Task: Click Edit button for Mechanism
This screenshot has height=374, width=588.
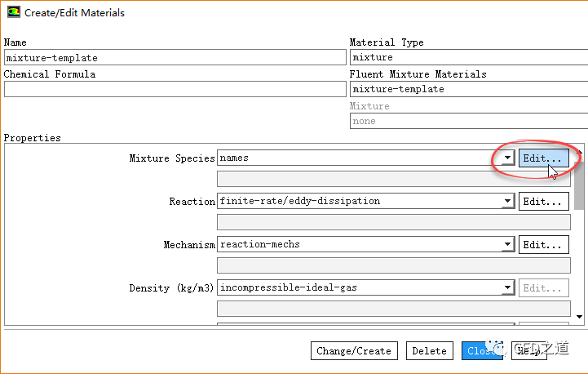Action: [x=543, y=244]
